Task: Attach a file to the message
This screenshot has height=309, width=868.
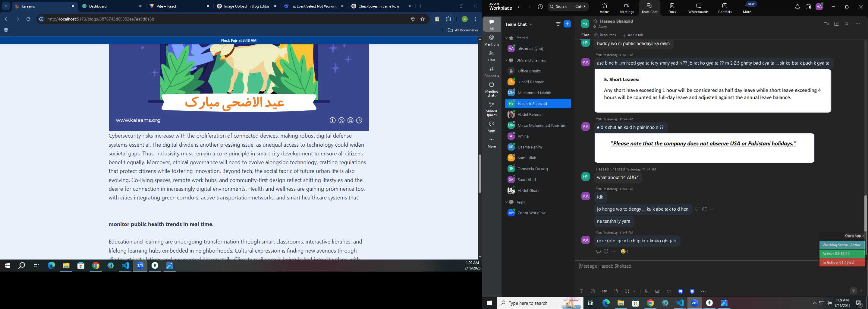Action: [x=616, y=291]
